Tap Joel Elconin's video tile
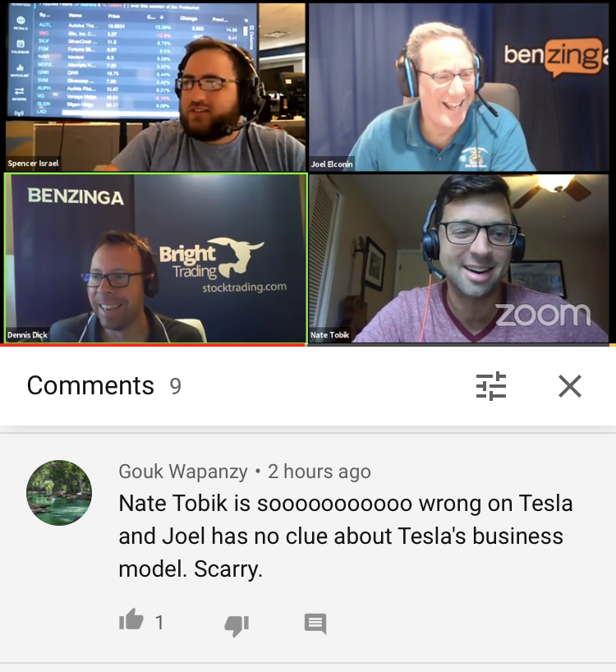616x672 pixels. 459,87
